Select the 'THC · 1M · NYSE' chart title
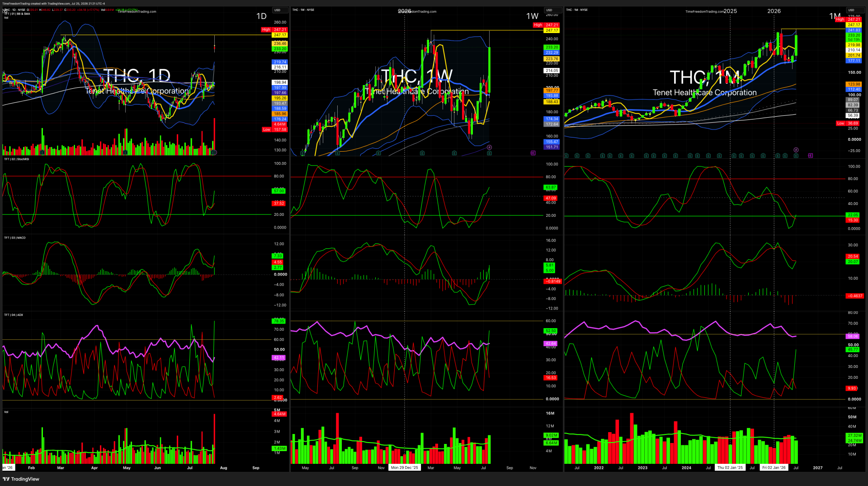The image size is (868, 486). [x=577, y=10]
